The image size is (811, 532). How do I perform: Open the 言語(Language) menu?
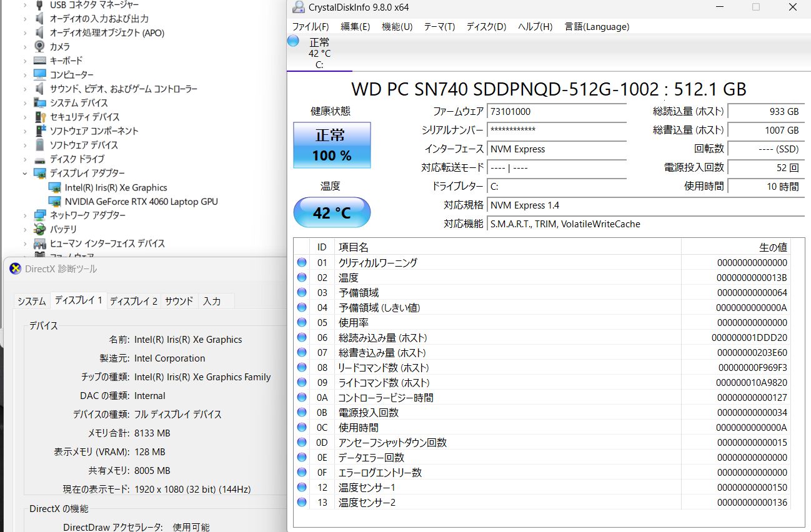click(597, 27)
